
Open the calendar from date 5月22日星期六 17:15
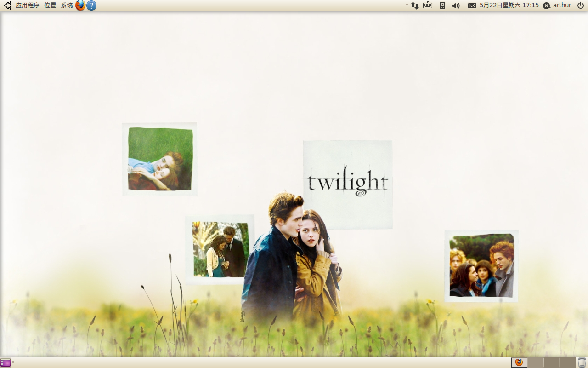509,6
